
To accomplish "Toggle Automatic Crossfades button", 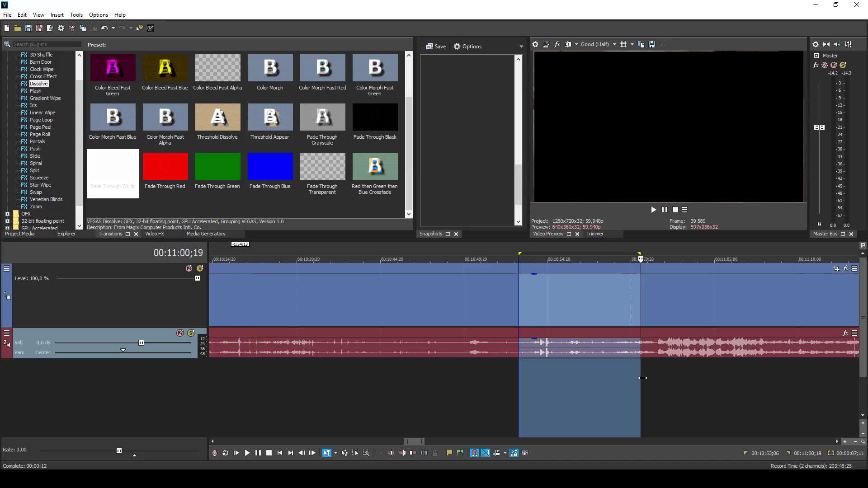I will tap(486, 453).
